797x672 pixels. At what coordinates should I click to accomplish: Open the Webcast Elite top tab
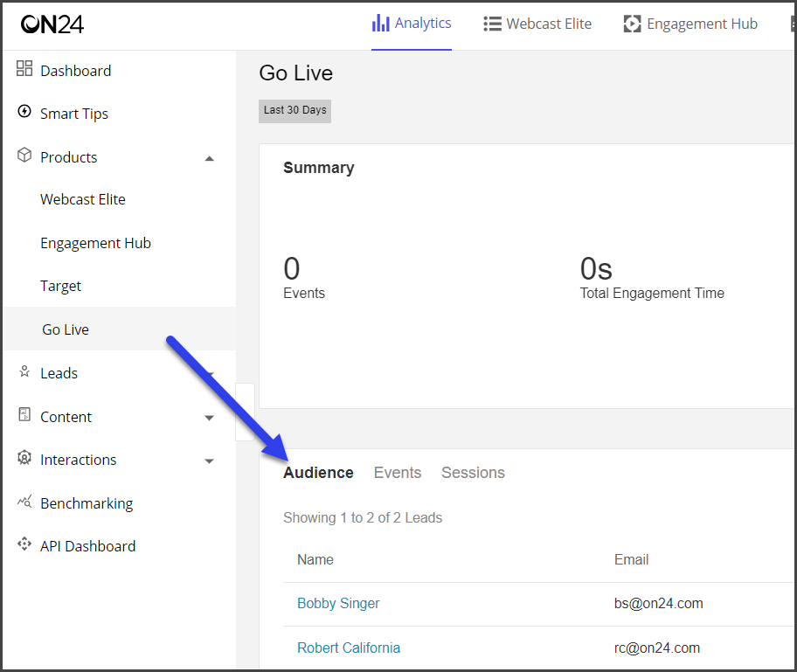coord(537,24)
